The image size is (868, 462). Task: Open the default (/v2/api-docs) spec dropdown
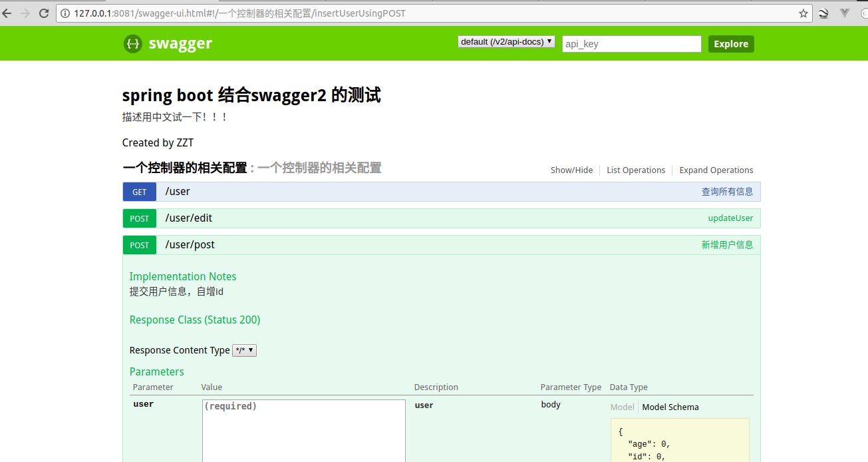[x=506, y=42]
